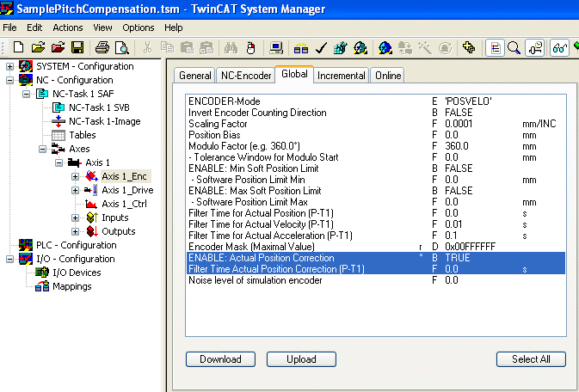579x392 pixels.
Task: Switch to the Online tab
Action: (x=388, y=76)
